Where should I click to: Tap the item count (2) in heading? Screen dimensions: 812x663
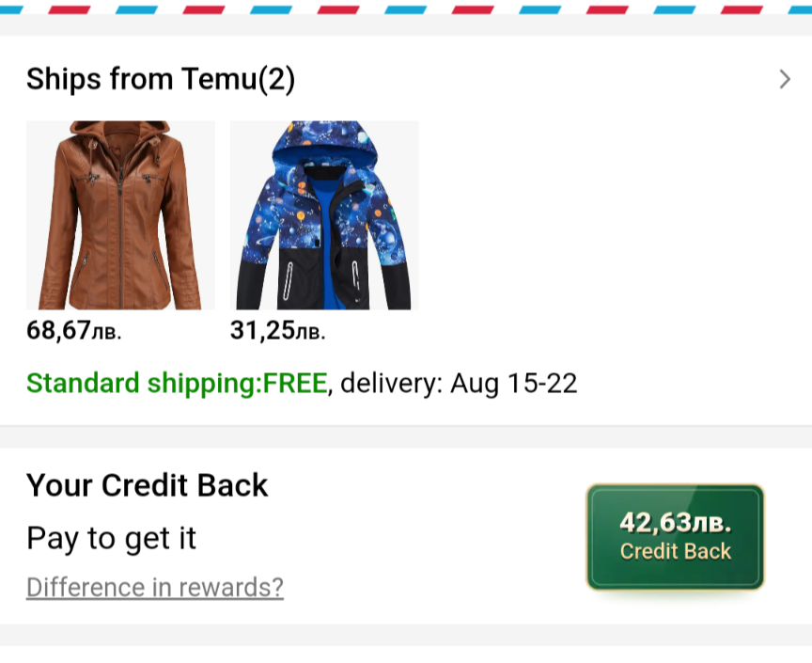pyautogui.click(x=276, y=80)
